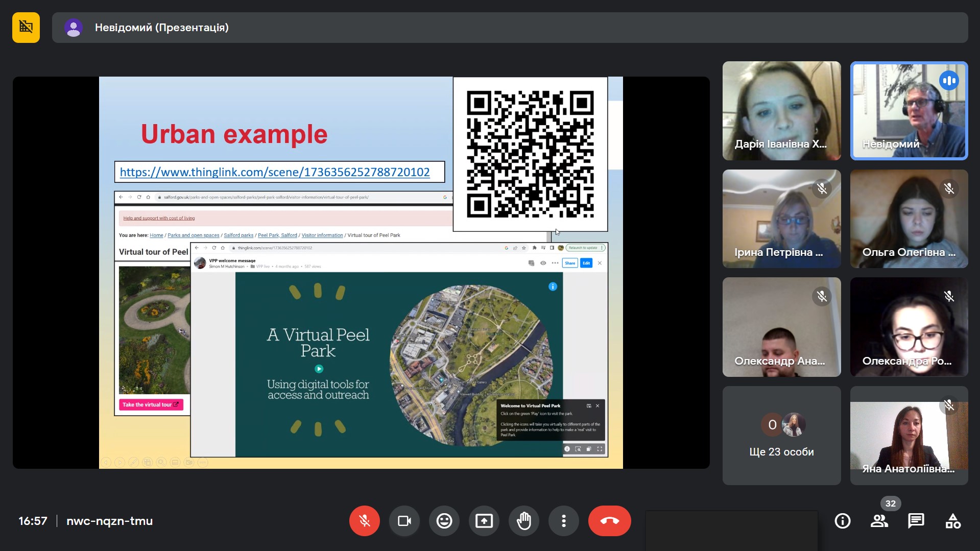Image resolution: width=980 pixels, height=551 pixels.
Task: Open the activities panel
Action: pyautogui.click(x=953, y=521)
